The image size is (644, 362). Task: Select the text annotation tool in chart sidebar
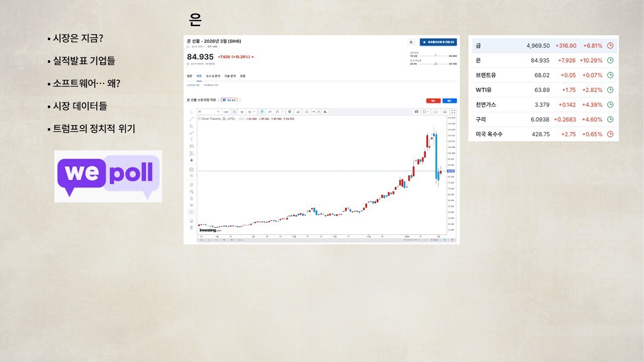(191, 140)
